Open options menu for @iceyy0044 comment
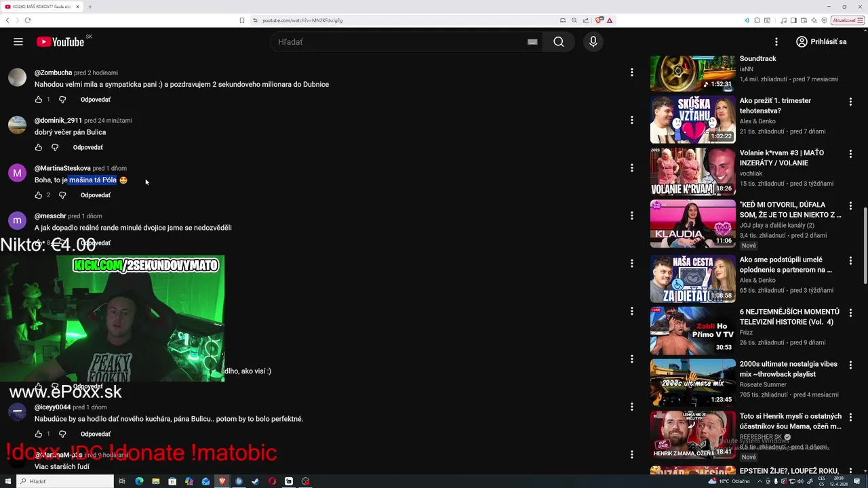The height and width of the screenshot is (488, 868). [x=631, y=407]
